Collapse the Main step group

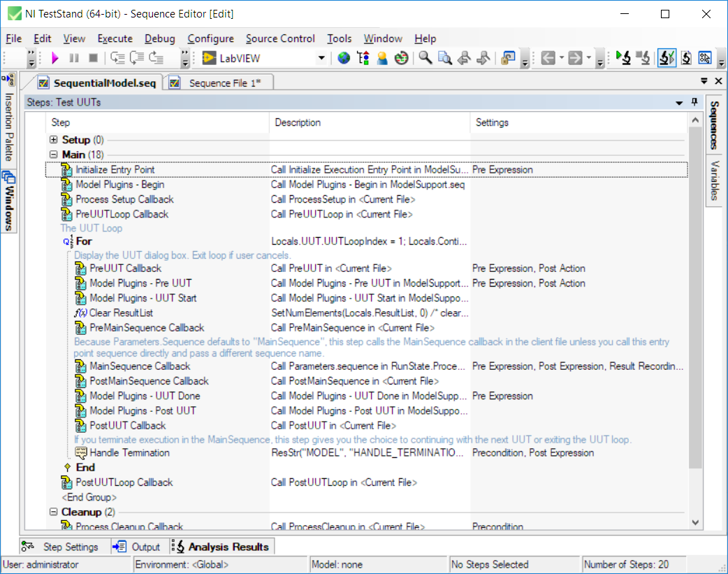tap(54, 155)
